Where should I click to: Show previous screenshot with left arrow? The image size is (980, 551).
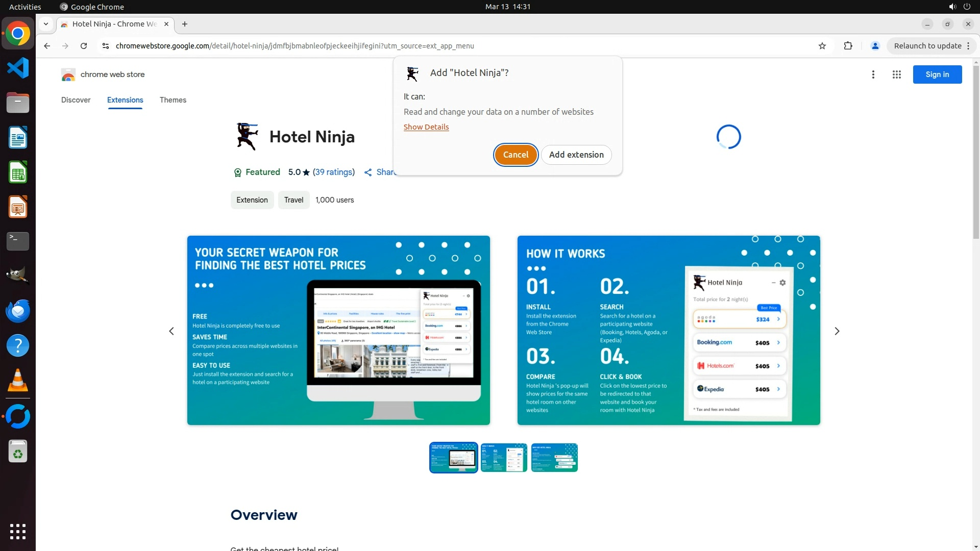[x=171, y=331]
